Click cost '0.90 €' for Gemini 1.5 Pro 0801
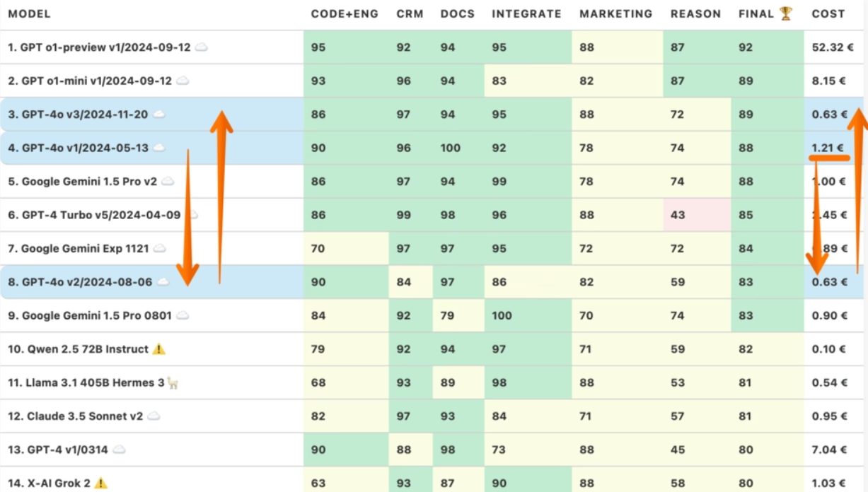This screenshot has width=868, height=492. tap(829, 316)
